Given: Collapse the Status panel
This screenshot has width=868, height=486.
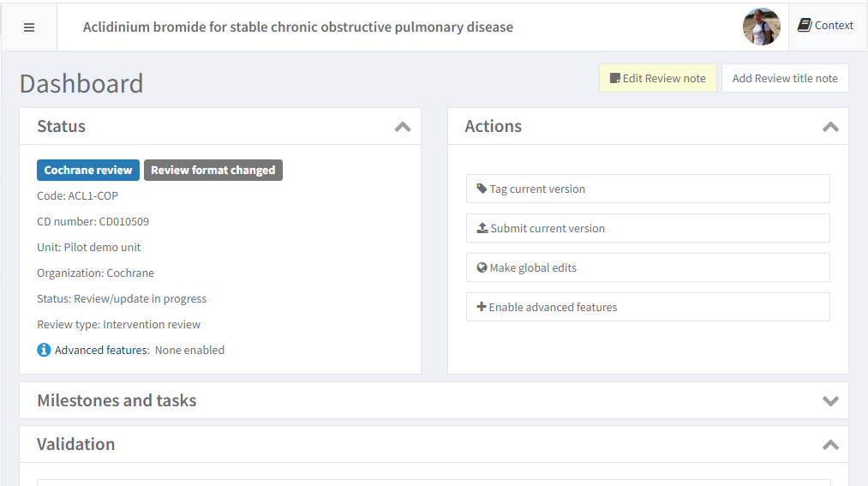Looking at the screenshot, I should pyautogui.click(x=402, y=127).
